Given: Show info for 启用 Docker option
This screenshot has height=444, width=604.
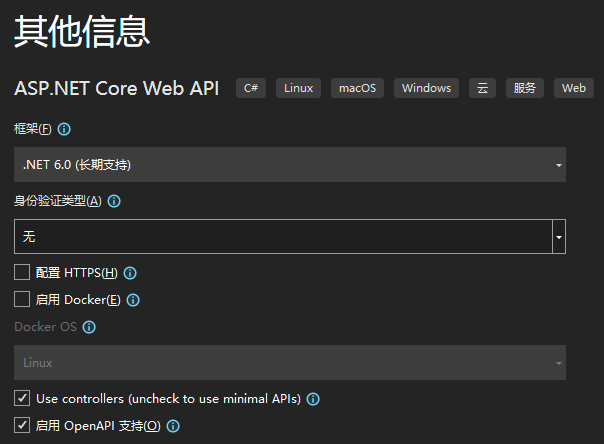Looking at the screenshot, I should click(133, 300).
